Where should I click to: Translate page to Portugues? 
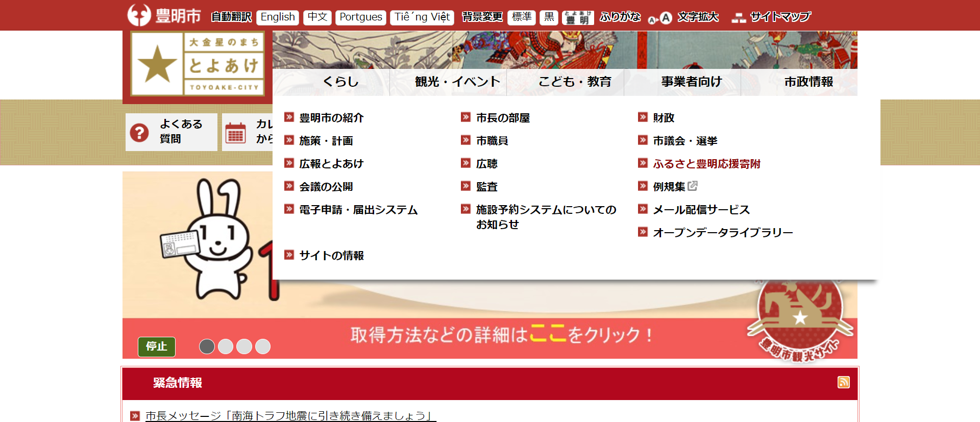[361, 17]
